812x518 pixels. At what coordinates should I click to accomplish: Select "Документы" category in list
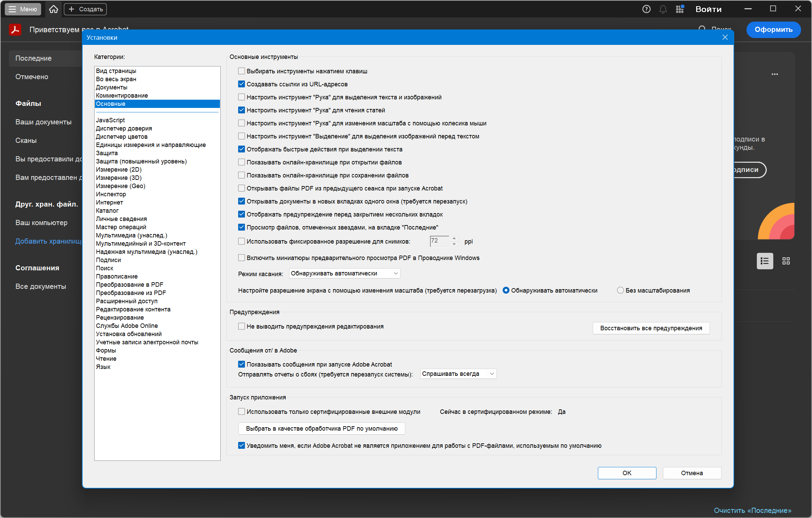[112, 87]
